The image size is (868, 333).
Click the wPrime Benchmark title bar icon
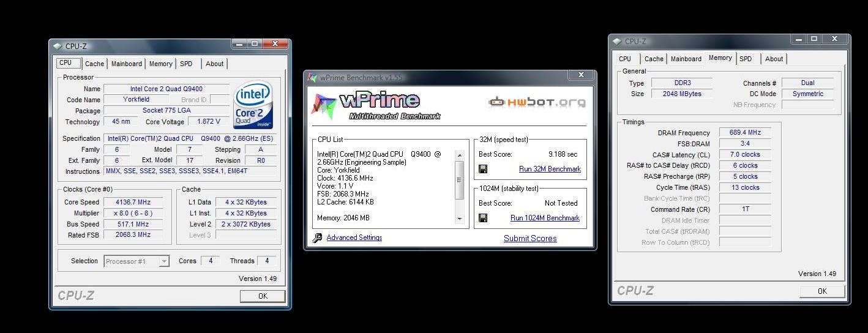[x=313, y=78]
